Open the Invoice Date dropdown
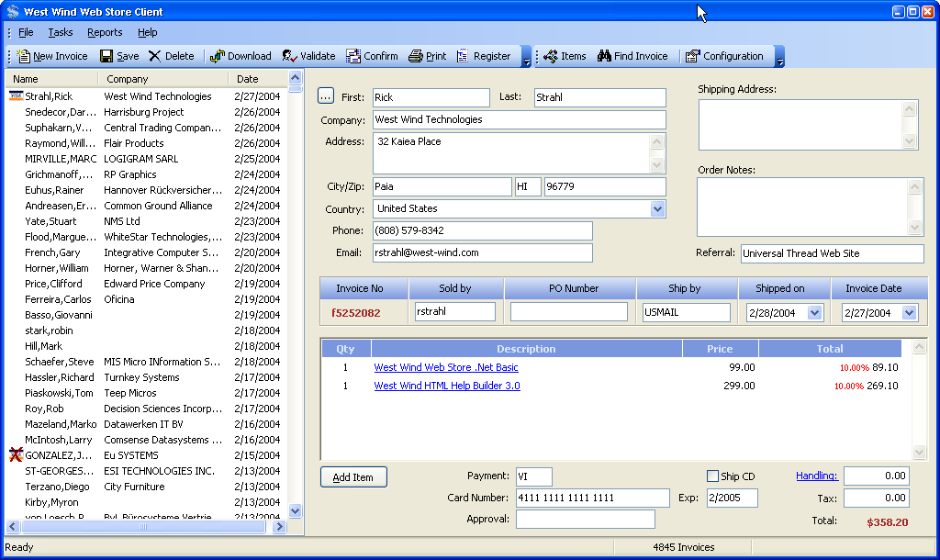 [x=909, y=313]
